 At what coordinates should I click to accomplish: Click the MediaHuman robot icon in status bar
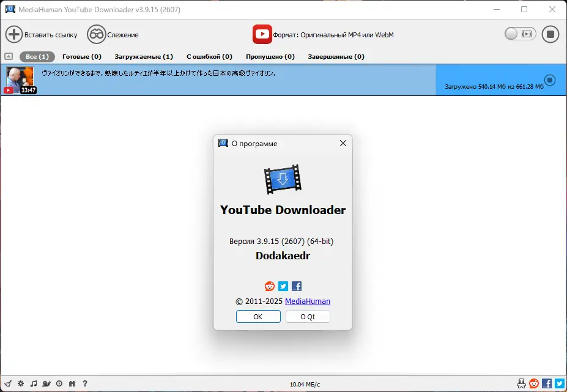[x=521, y=383]
